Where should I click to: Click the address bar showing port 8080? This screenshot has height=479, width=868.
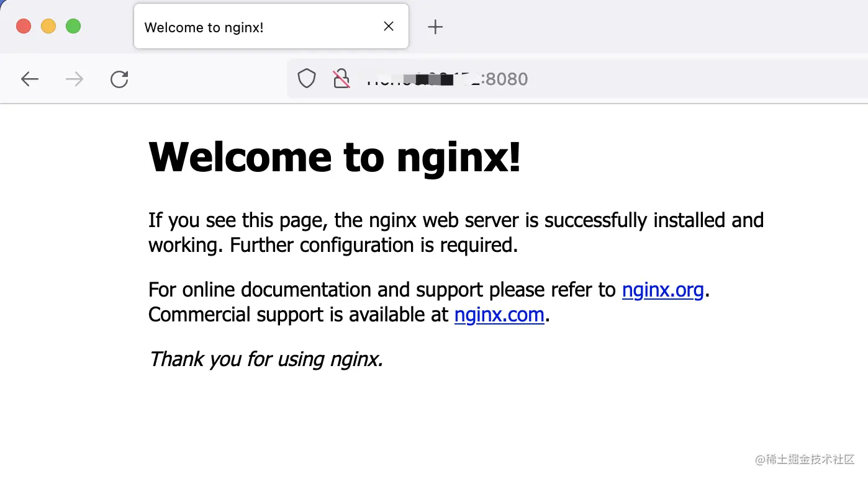[x=577, y=79]
